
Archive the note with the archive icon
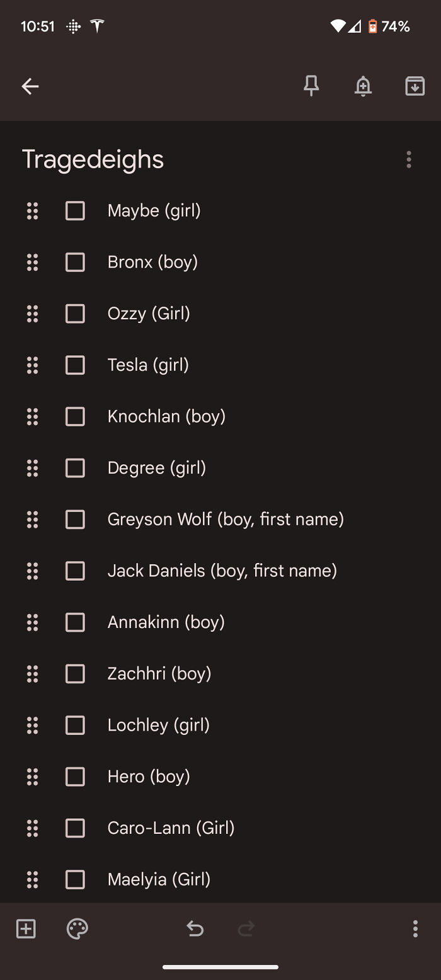pyautogui.click(x=415, y=86)
